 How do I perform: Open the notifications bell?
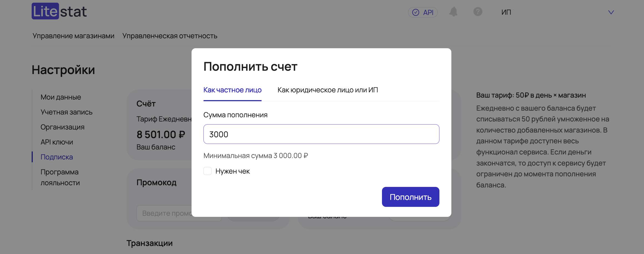click(453, 12)
